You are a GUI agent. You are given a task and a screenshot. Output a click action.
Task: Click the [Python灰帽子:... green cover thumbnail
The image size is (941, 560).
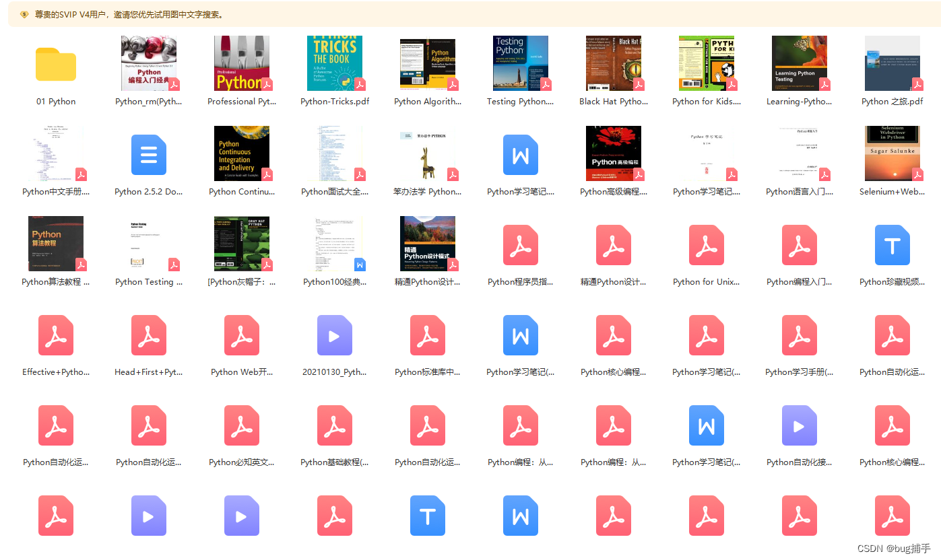tap(242, 244)
